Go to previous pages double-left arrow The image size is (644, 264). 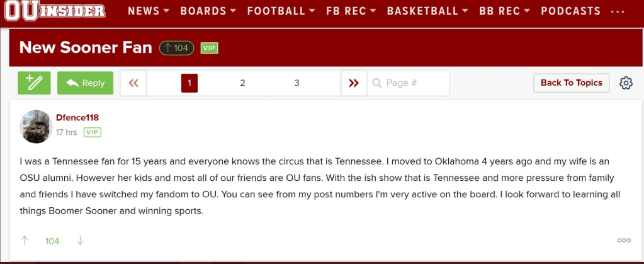[x=133, y=83]
